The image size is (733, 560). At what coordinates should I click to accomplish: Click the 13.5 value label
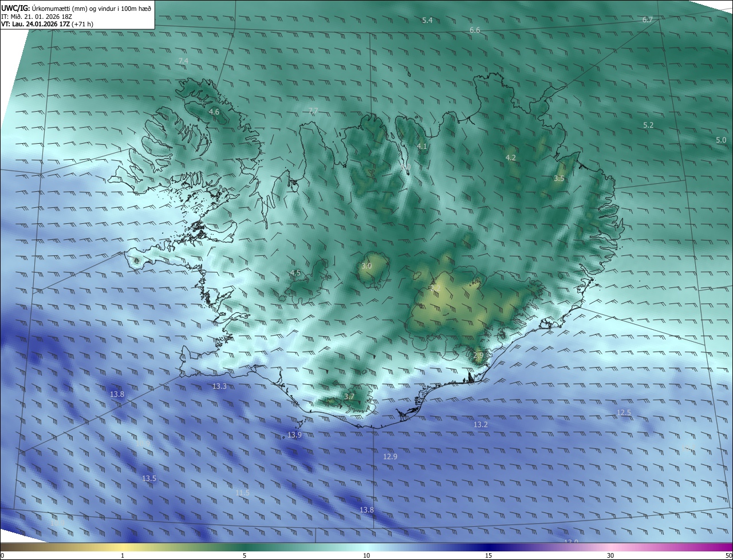pos(149,479)
